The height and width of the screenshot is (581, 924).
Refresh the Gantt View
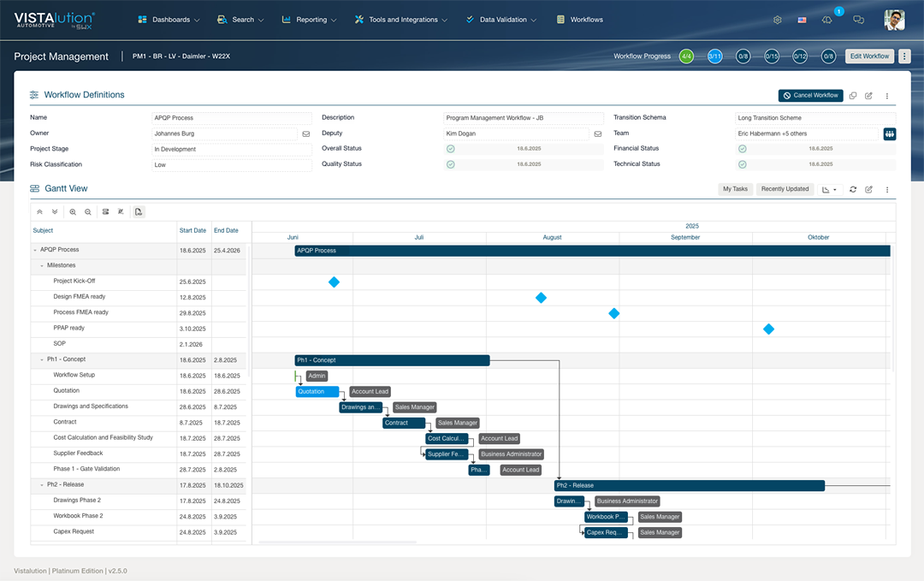(853, 189)
